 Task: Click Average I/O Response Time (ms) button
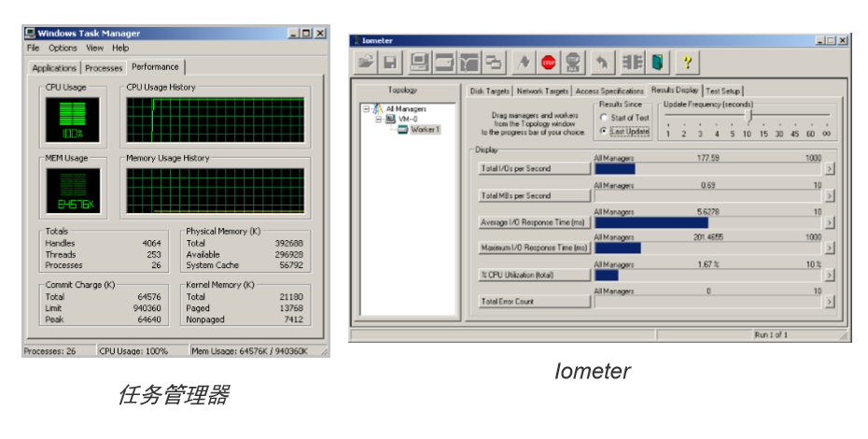pos(534,222)
